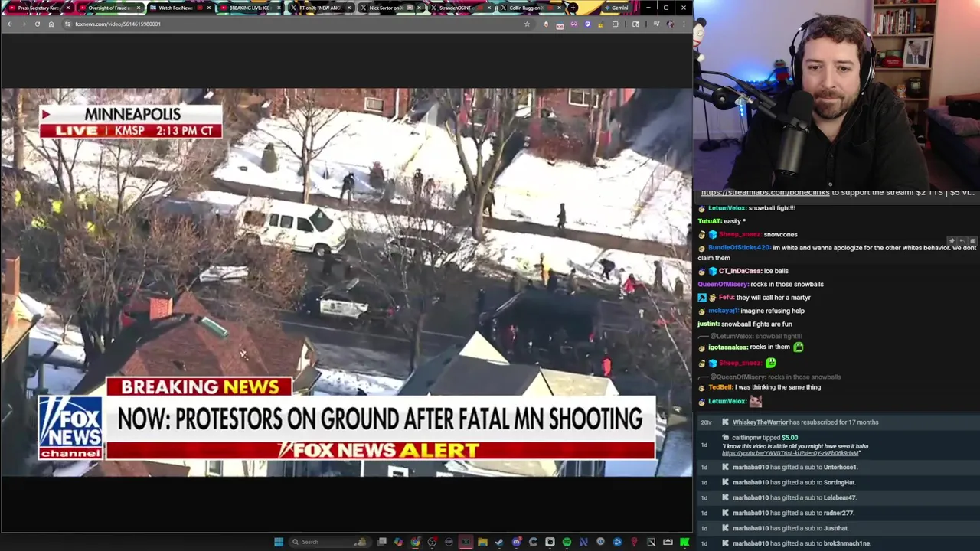
Task: Open Task View from the taskbar
Action: (382, 542)
